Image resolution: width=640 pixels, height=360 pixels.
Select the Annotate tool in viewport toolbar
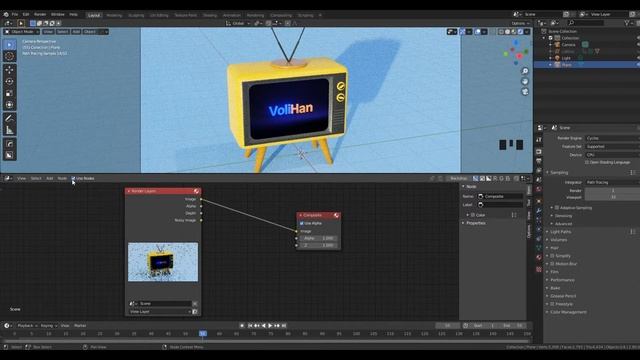9,118
